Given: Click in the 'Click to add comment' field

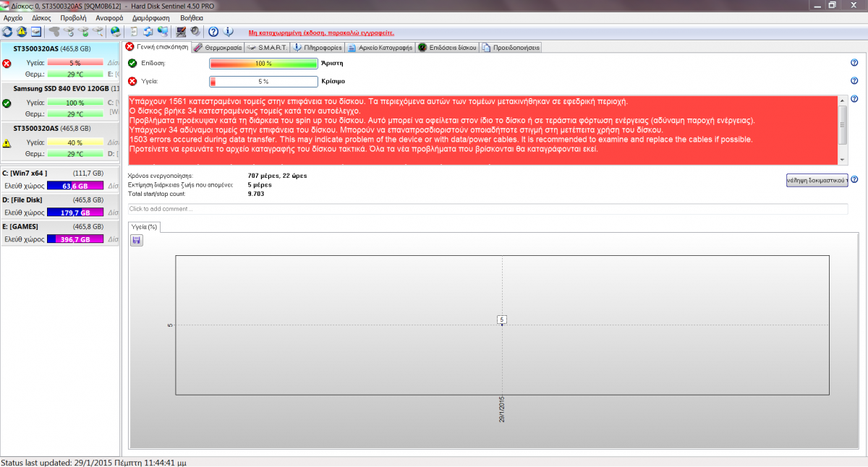Looking at the screenshot, I should pyautogui.click(x=488, y=209).
